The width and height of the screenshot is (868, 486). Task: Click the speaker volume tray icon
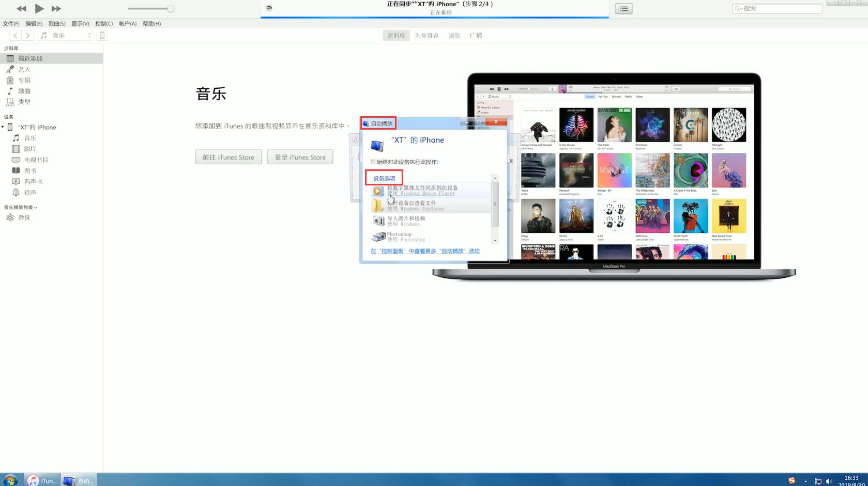point(829,481)
